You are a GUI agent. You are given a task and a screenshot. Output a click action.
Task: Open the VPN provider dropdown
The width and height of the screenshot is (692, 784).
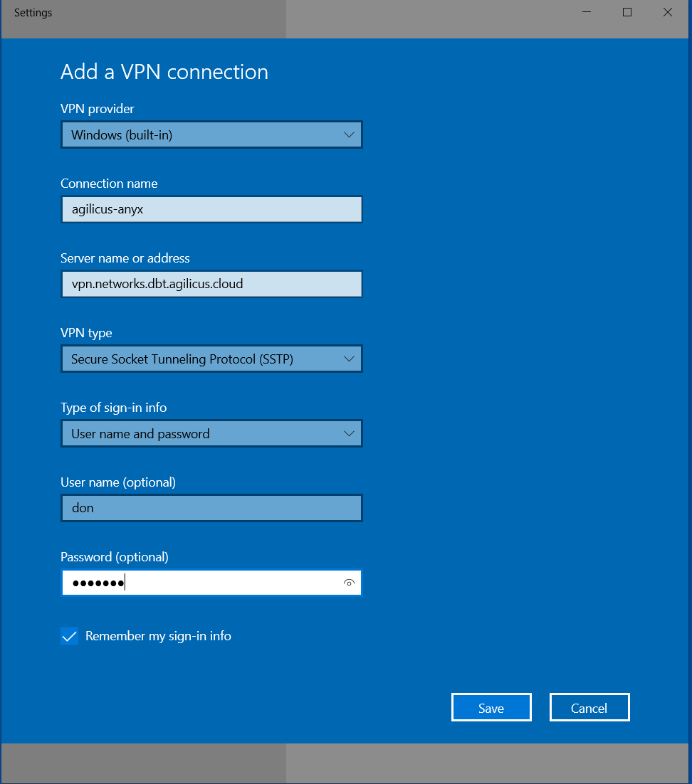211,134
